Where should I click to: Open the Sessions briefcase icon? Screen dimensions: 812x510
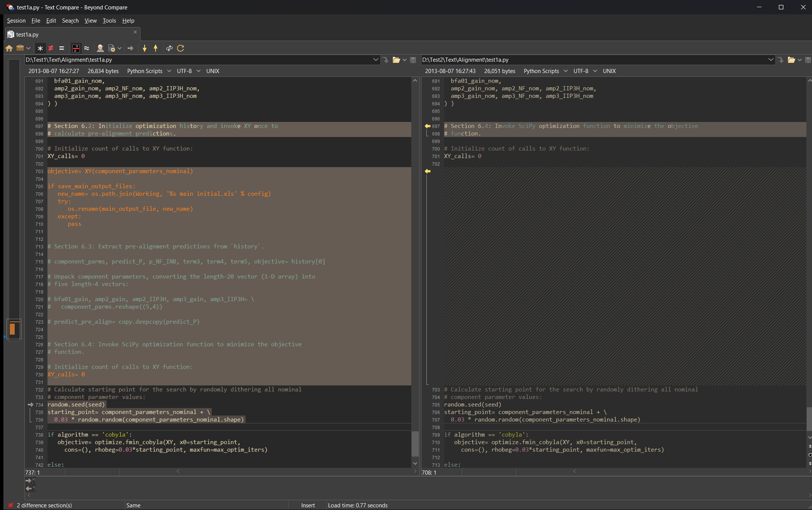[x=20, y=48]
